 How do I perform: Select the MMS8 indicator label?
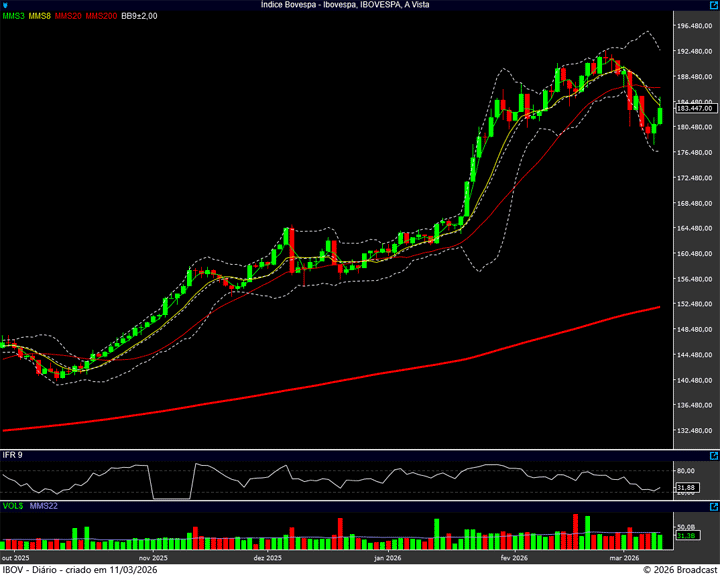coord(40,16)
